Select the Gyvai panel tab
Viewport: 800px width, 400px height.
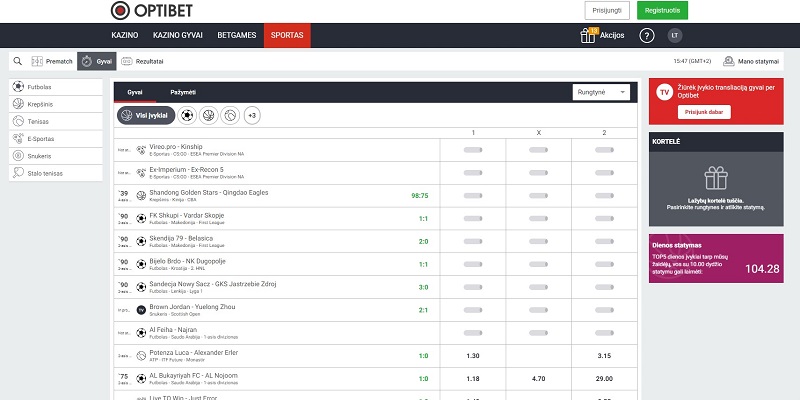click(135, 92)
